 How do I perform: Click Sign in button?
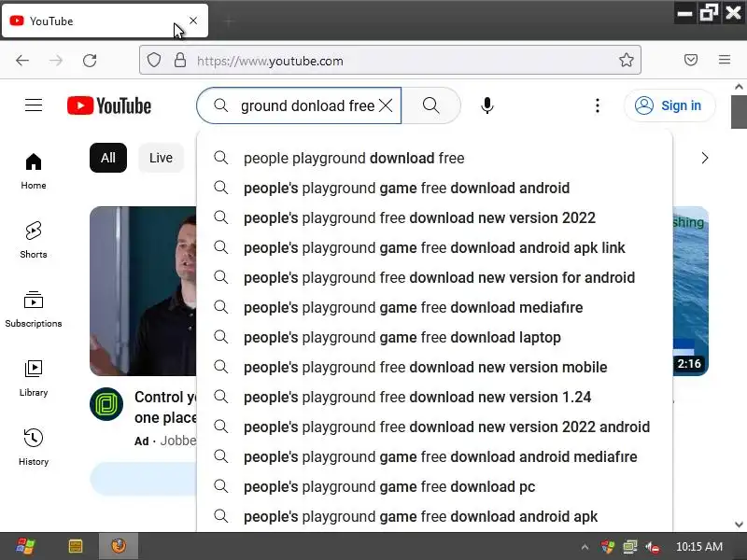pos(669,105)
